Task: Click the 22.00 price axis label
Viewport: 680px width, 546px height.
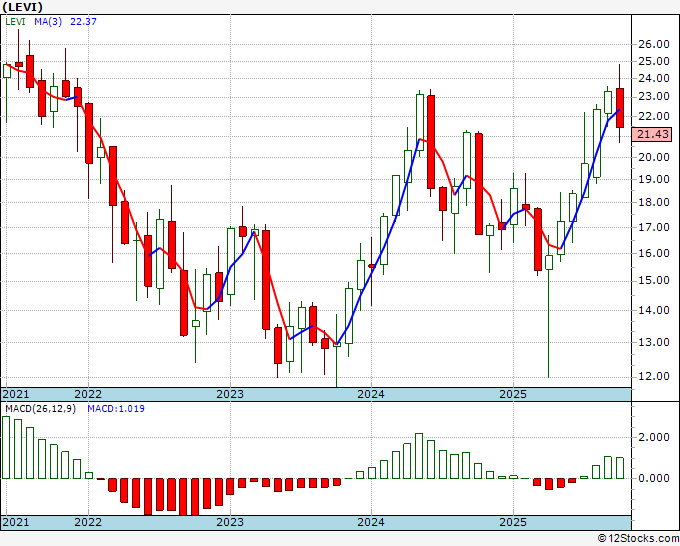Action: (x=654, y=116)
